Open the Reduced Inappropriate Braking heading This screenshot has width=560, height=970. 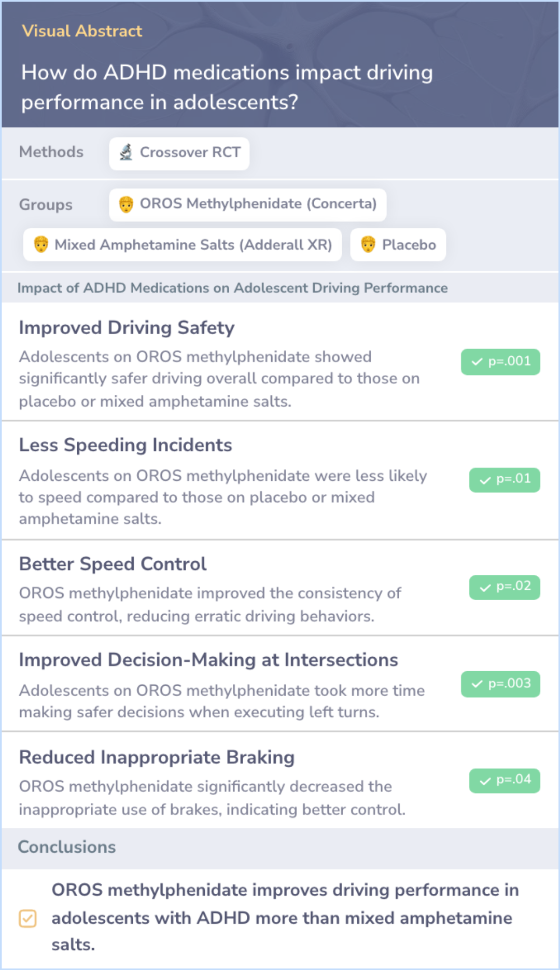coord(157,757)
